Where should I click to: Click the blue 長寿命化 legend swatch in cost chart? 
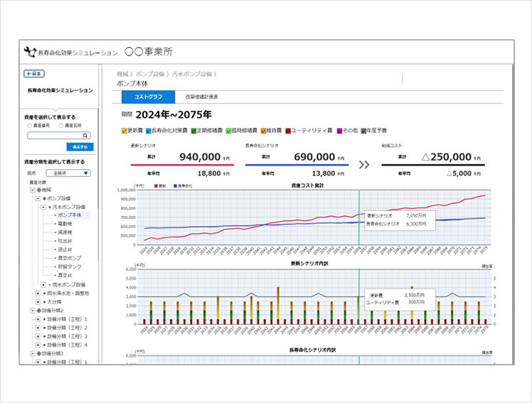pos(175,186)
